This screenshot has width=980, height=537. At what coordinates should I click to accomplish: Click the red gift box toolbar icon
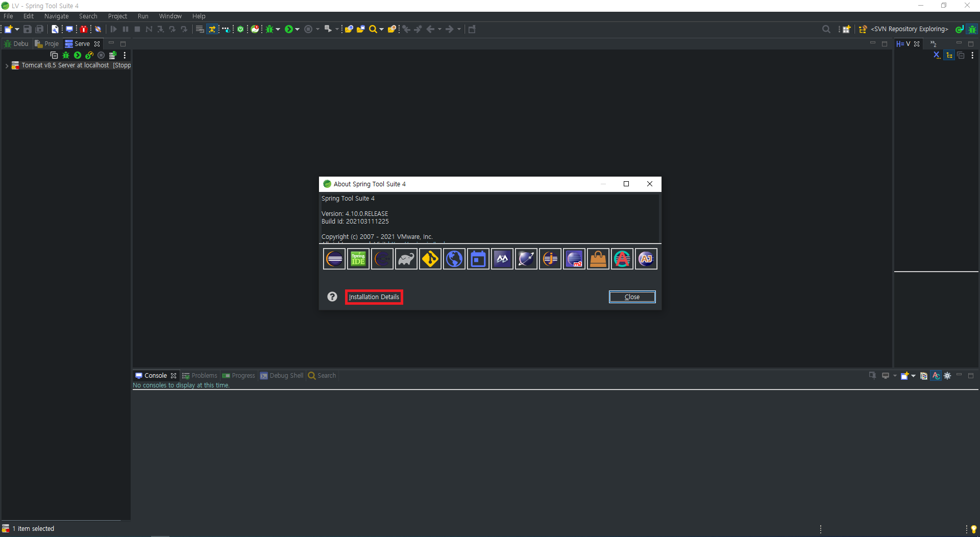[x=84, y=29]
